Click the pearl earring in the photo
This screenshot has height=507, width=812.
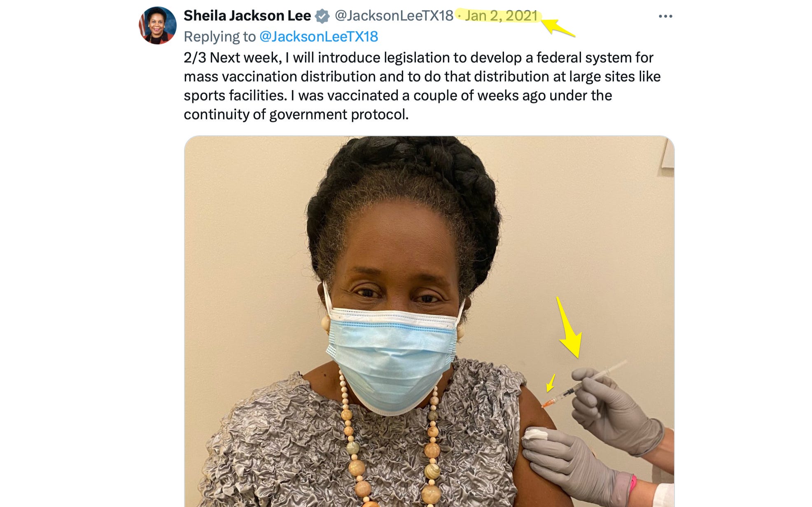coord(325,323)
